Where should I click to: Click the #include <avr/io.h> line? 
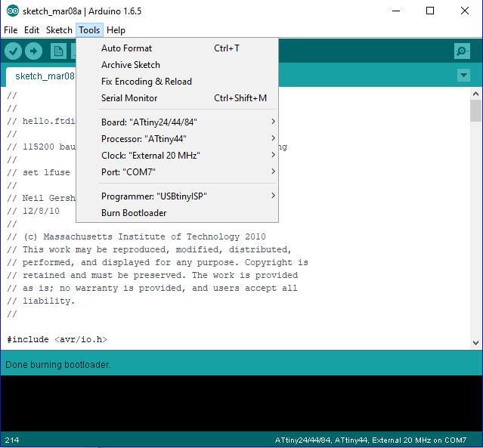57,339
